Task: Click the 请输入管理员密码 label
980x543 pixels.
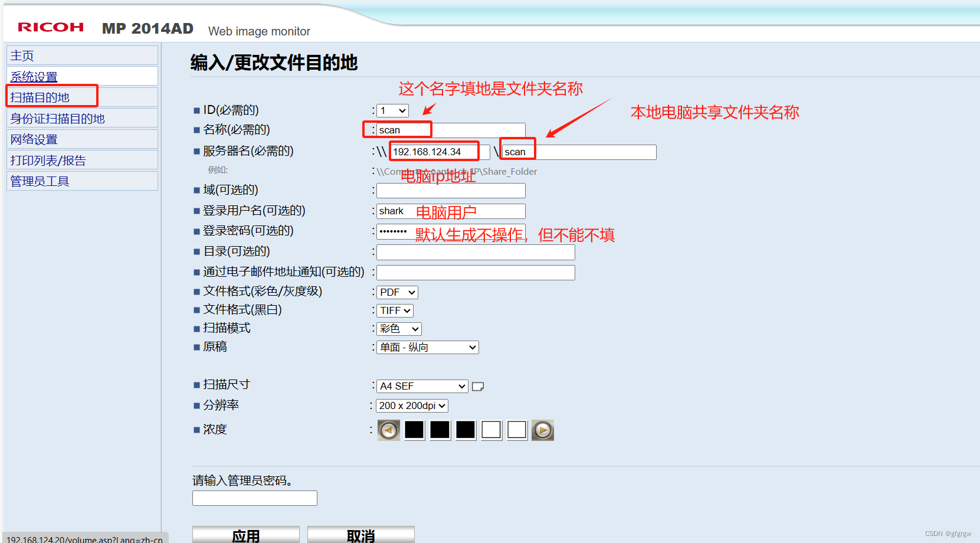Action: [x=242, y=480]
